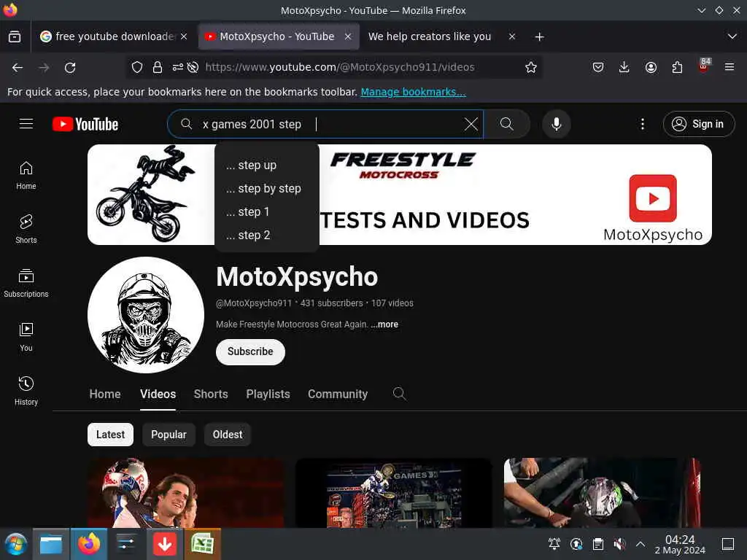The width and height of the screenshot is (747, 560).
Task: List all tabs dropdown arrow
Action: pos(732,36)
